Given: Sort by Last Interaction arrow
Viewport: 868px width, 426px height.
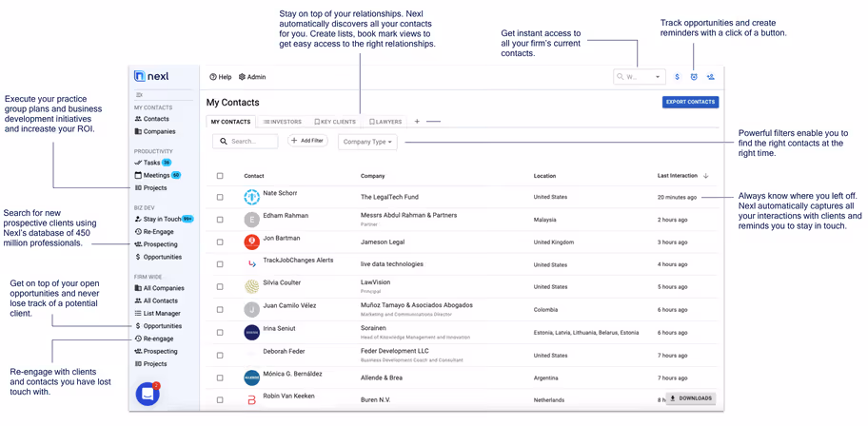Looking at the screenshot, I should click(x=706, y=176).
